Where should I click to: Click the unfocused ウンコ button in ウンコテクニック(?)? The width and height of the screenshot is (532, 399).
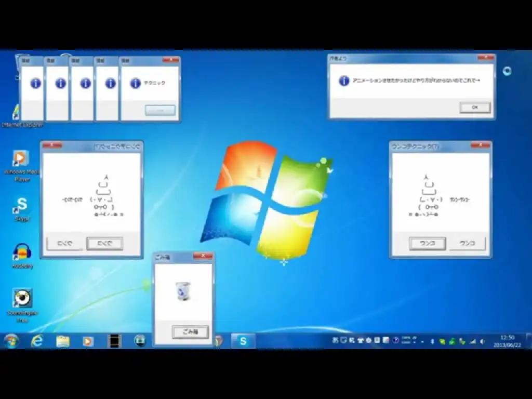pos(467,243)
